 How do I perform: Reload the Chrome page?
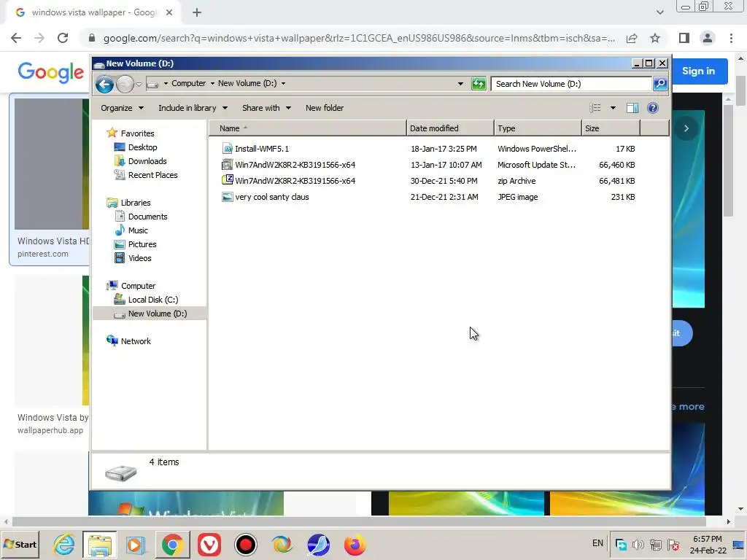[63, 38]
